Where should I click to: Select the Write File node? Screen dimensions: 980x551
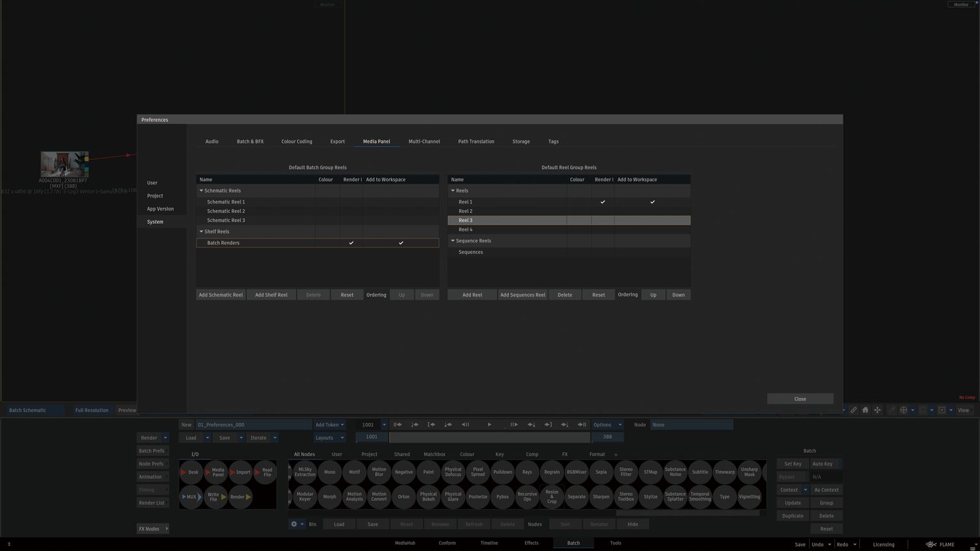point(214,497)
